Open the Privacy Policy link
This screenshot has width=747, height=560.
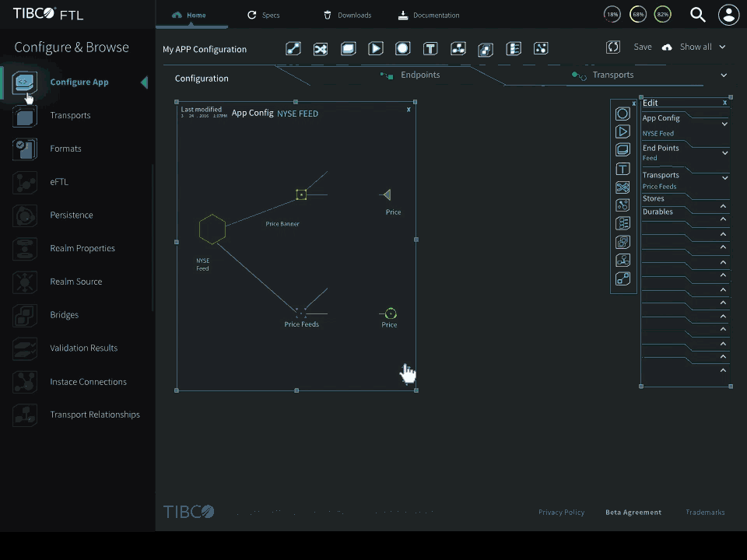[561, 513]
